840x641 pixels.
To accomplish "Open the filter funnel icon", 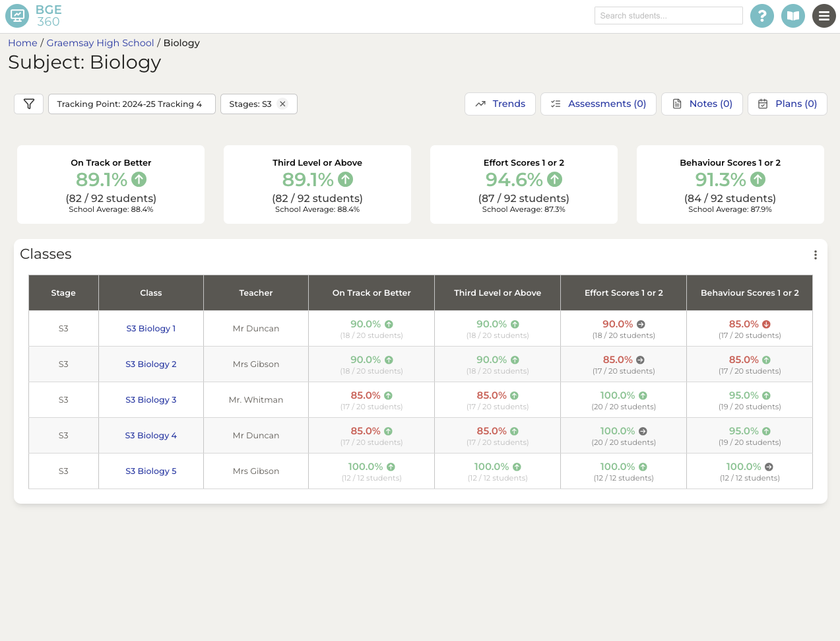I will pyautogui.click(x=28, y=104).
